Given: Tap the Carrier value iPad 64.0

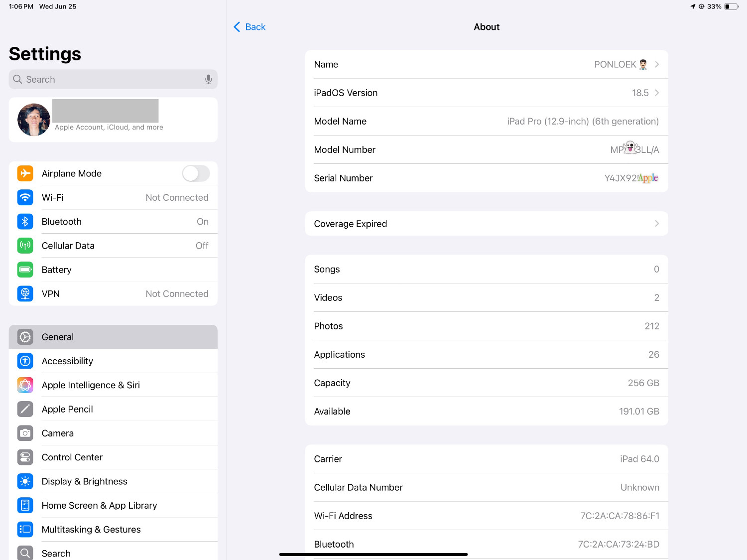Looking at the screenshot, I should coord(639,459).
